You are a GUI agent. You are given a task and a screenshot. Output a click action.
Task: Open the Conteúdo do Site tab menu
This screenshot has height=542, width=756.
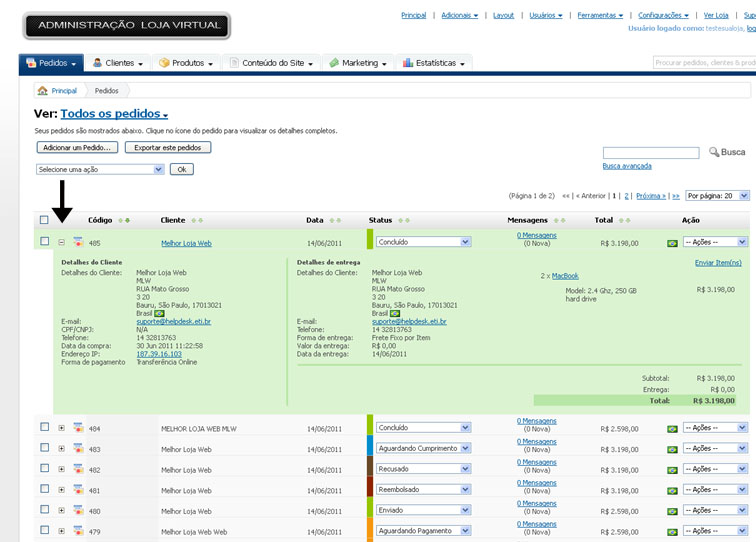pyautogui.click(x=271, y=63)
